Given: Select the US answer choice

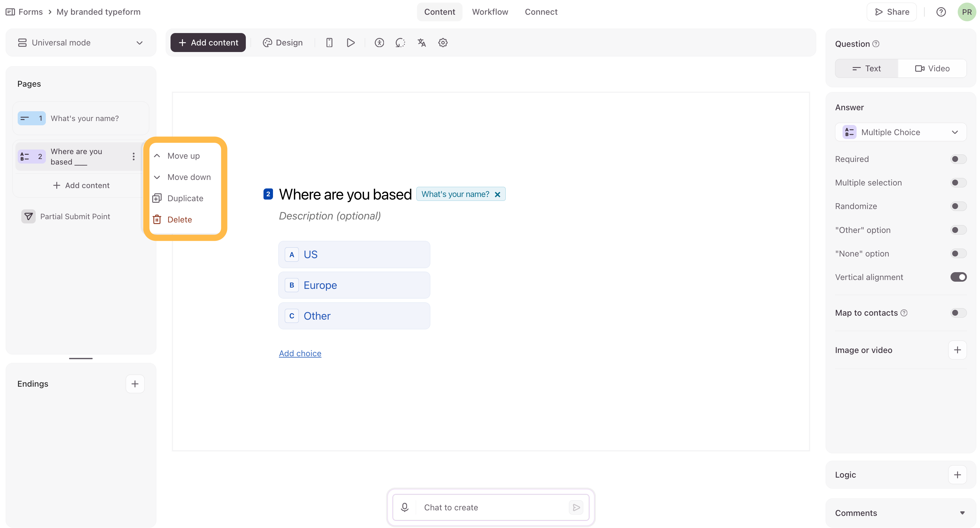Looking at the screenshot, I should tap(354, 254).
